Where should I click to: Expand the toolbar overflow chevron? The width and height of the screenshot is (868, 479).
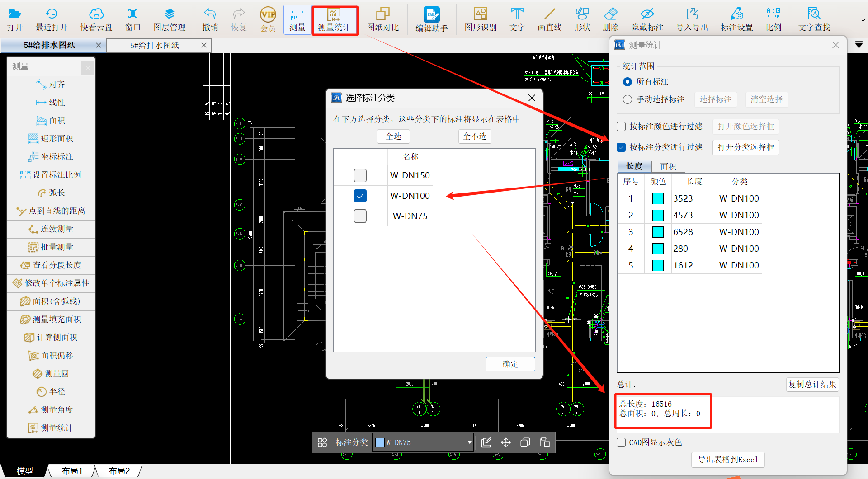pyautogui.click(x=863, y=20)
